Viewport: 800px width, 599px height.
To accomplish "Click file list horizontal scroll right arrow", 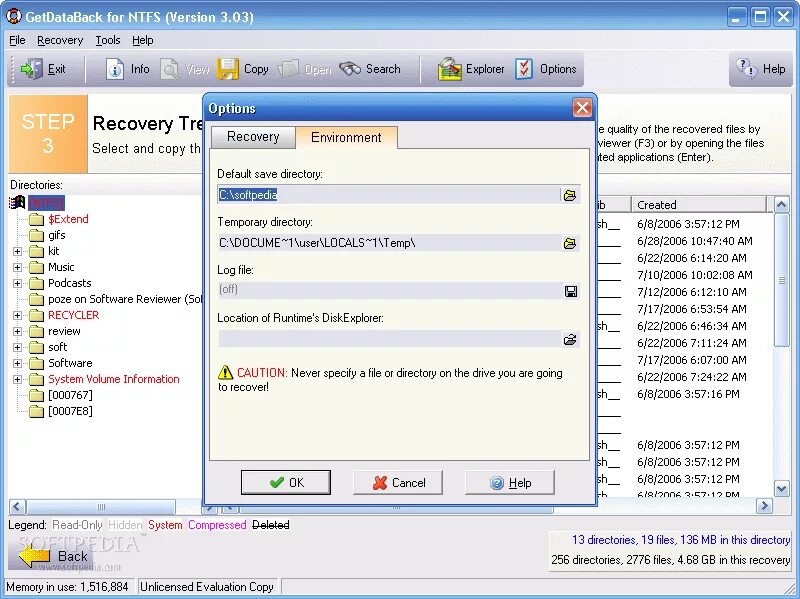I will point(764,506).
